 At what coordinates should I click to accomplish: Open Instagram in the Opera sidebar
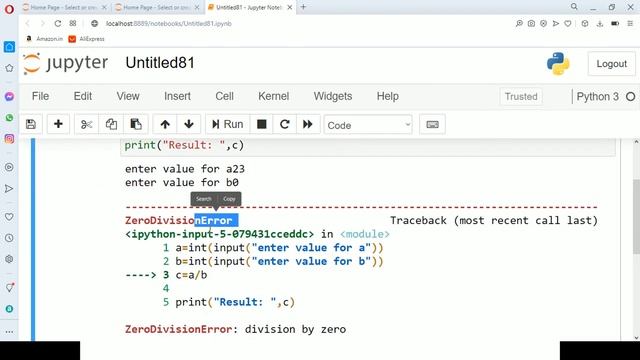point(9,139)
